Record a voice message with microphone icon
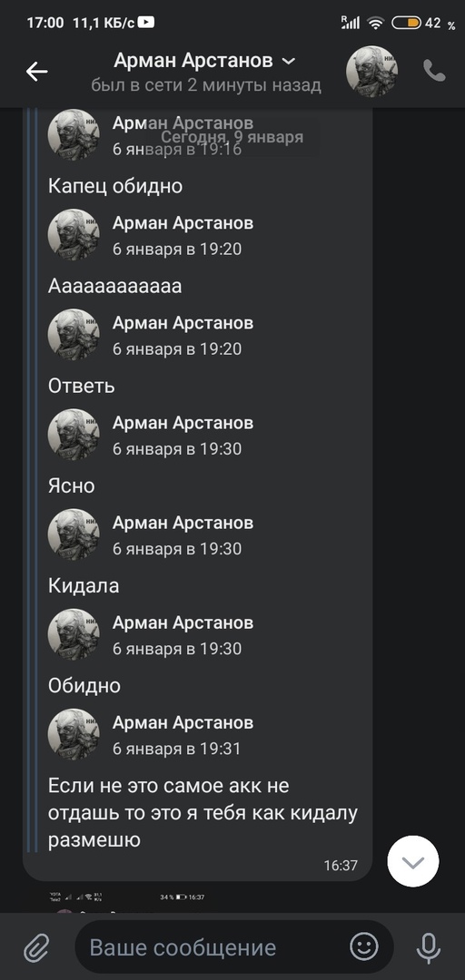The height and width of the screenshot is (980, 465). coord(428,947)
